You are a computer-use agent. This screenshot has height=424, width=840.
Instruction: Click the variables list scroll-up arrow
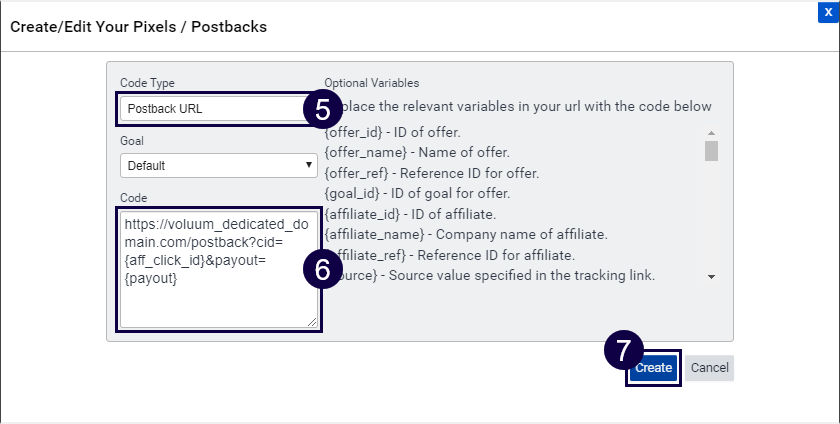(x=711, y=133)
